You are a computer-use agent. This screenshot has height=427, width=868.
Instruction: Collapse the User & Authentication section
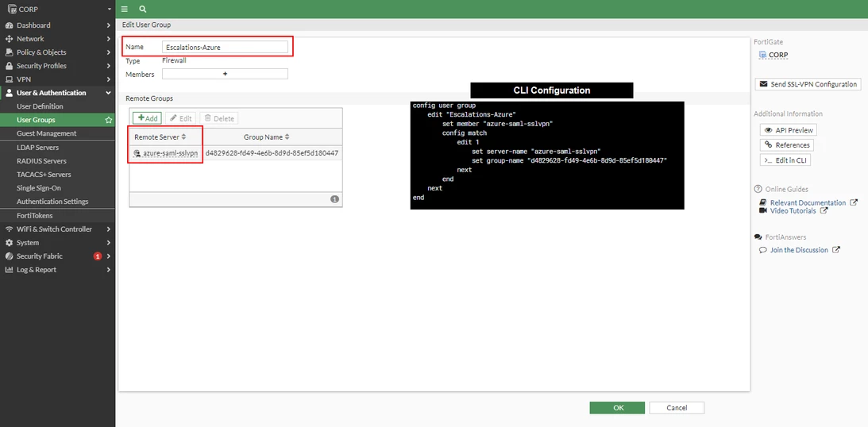click(x=109, y=93)
